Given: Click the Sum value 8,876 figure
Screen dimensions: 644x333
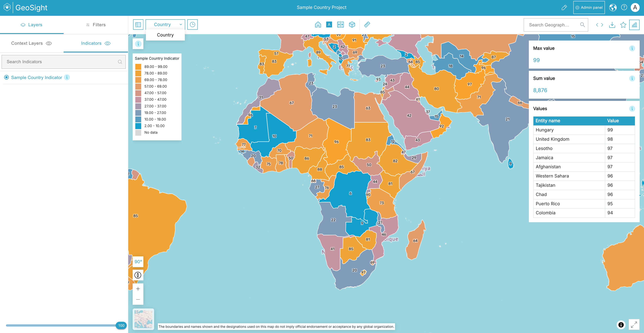Looking at the screenshot, I should tap(540, 90).
